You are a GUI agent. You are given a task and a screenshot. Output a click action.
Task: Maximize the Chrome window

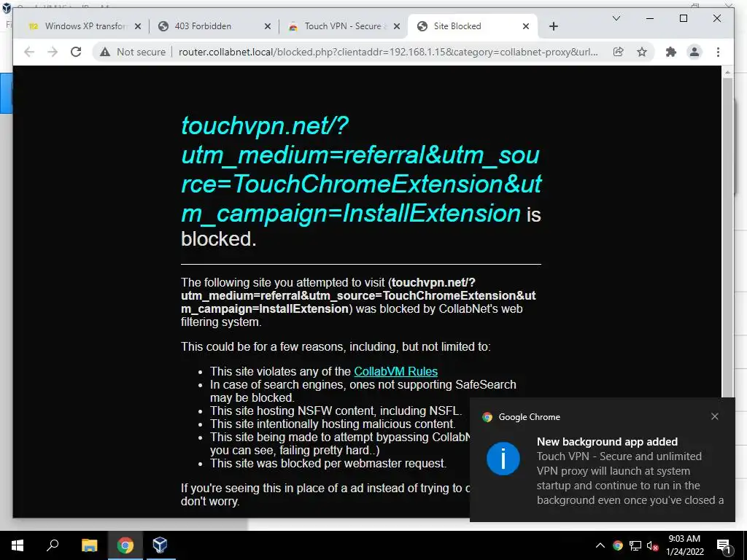(x=683, y=18)
